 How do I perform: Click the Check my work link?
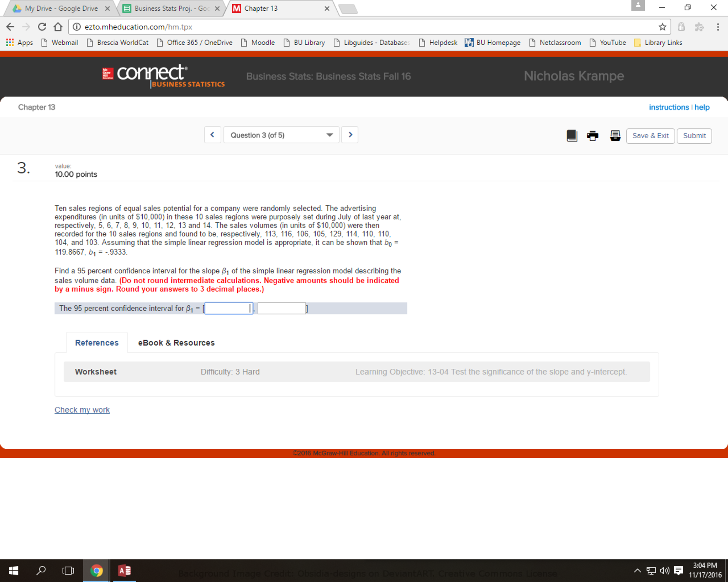point(82,410)
